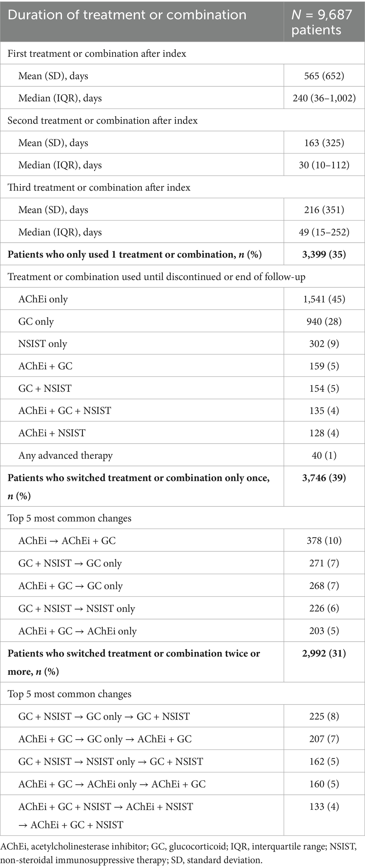This screenshot has width=365, height=868.
Task: Select the "NSIST only" row label
Action: click(x=43, y=344)
